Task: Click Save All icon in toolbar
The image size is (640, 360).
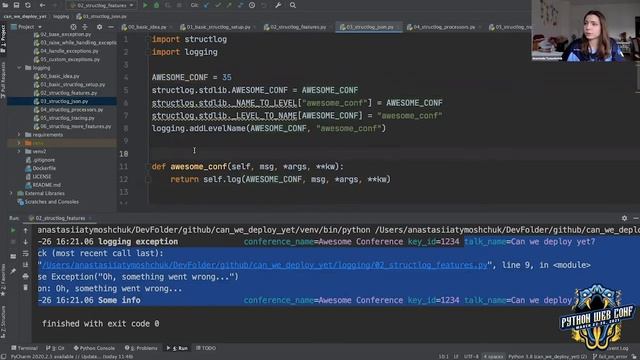Action: (x=16, y=5)
